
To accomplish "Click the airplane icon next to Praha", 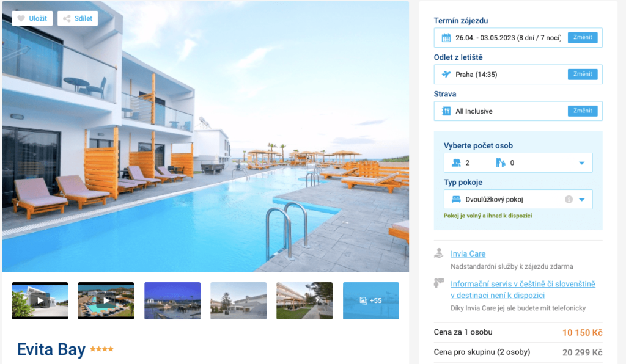I will 446,75.
